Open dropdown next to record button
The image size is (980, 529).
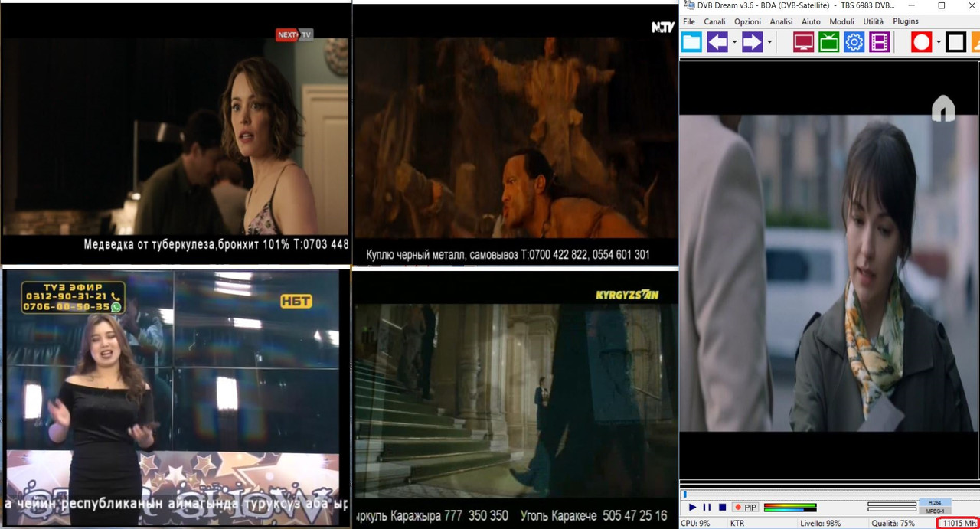[938, 42]
